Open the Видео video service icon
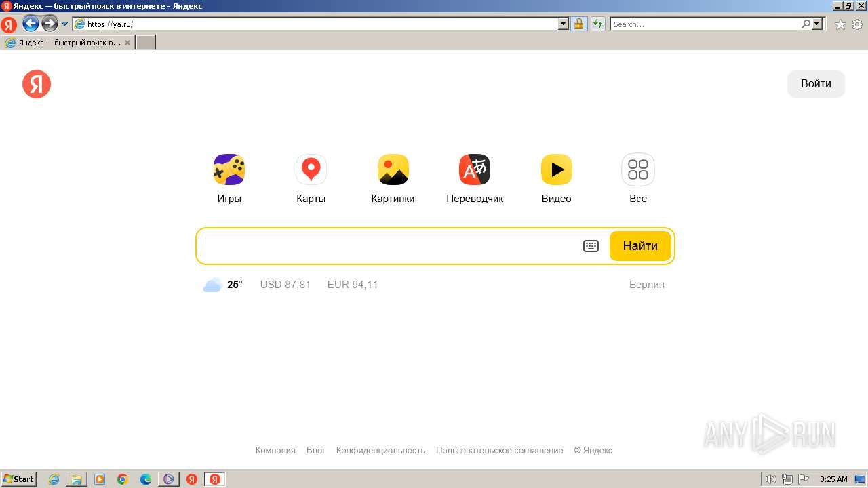Viewport: 868px width, 488px height. point(557,169)
